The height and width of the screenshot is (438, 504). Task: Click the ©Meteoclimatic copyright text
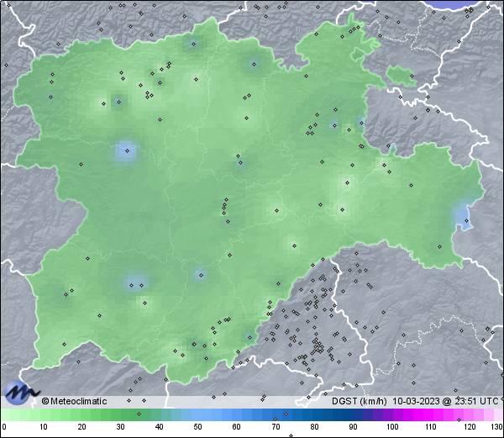(74, 401)
